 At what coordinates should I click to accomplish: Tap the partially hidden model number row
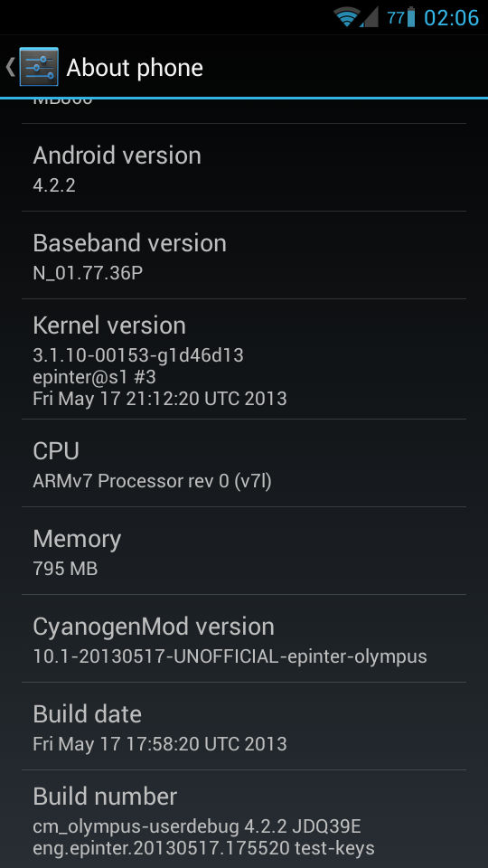pos(244,111)
